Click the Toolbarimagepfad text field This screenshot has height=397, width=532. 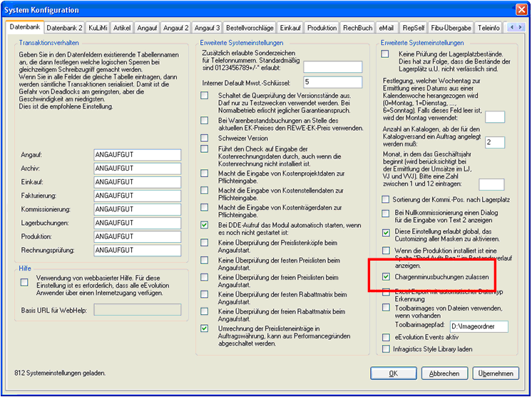tap(478, 326)
